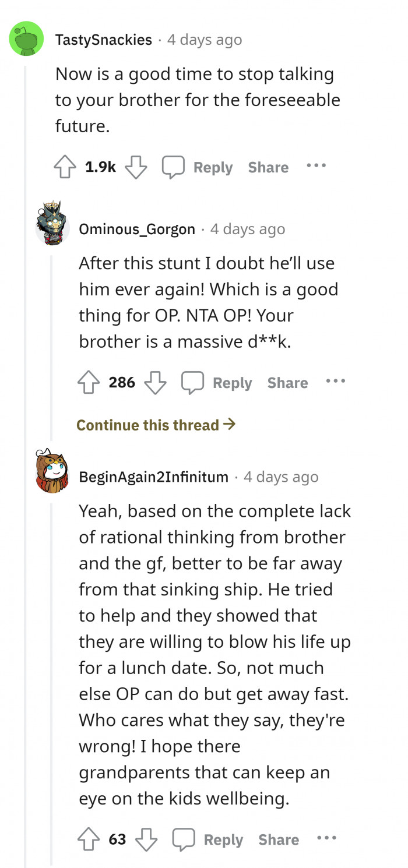Open BeginAgain2Infinitum username link
The image size is (408, 868).
(153, 477)
